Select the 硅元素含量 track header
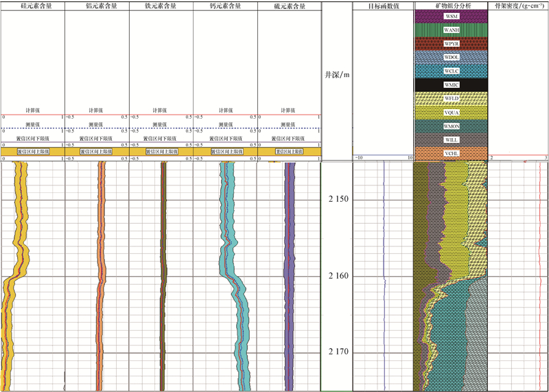This screenshot has width=549, height=392. click(x=32, y=5)
